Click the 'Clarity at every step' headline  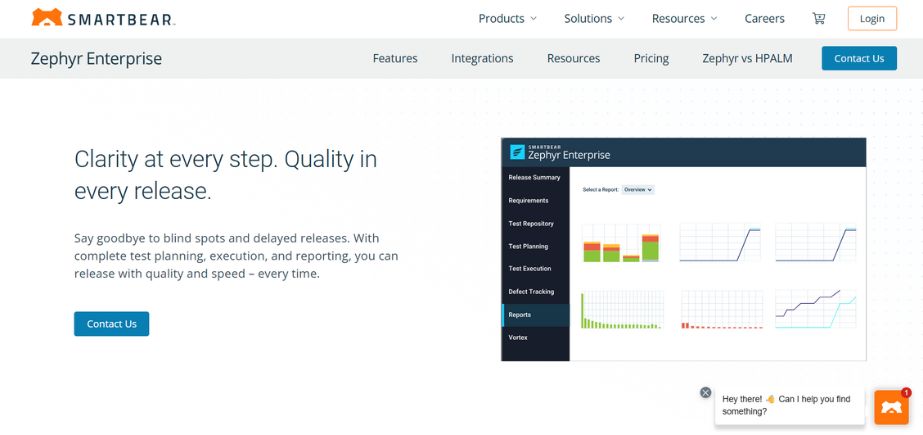(x=225, y=175)
